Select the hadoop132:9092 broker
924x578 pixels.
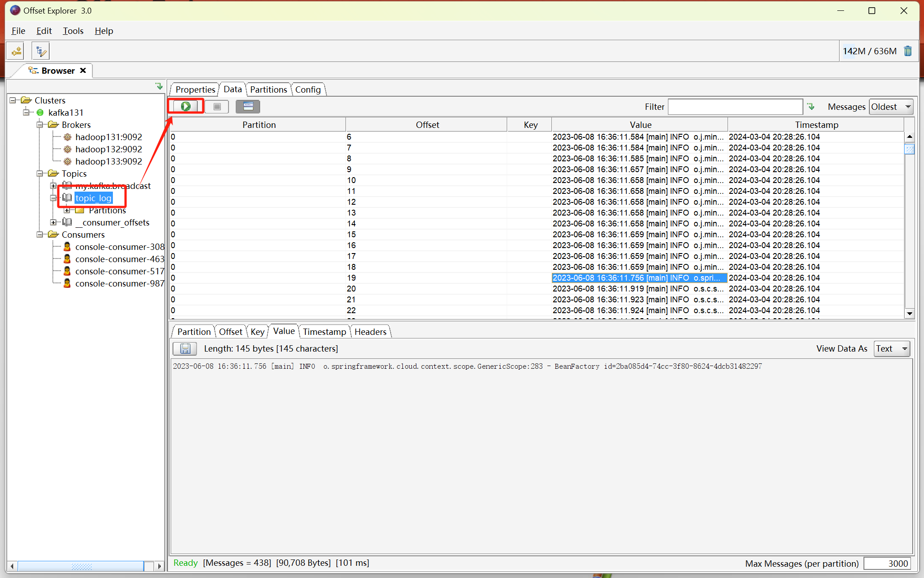point(108,149)
